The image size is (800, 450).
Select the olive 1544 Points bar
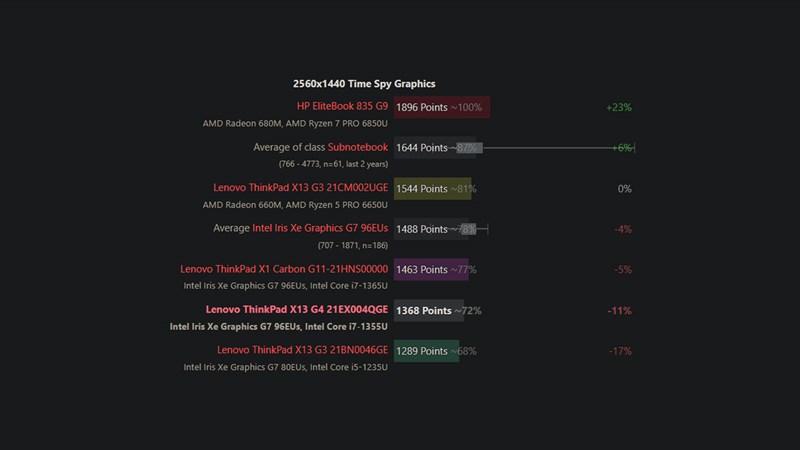click(x=432, y=189)
